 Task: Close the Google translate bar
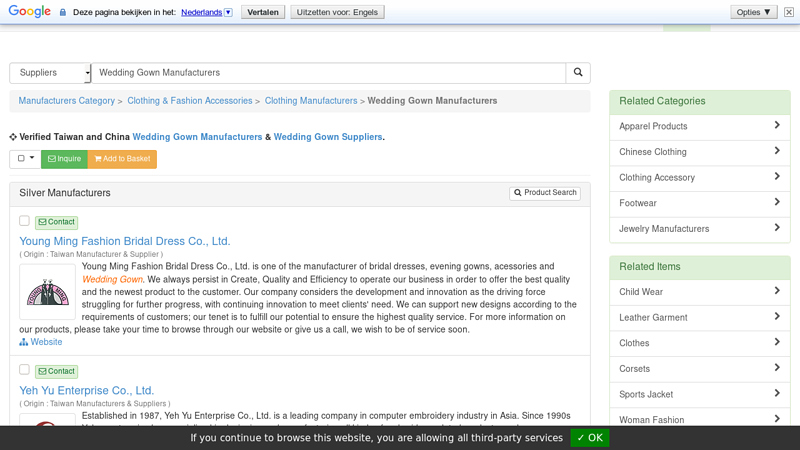click(x=789, y=12)
